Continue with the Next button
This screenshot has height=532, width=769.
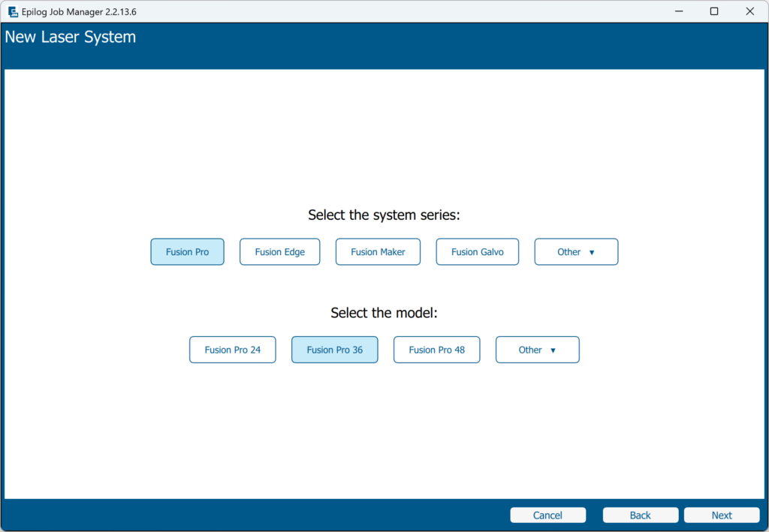[x=722, y=515]
